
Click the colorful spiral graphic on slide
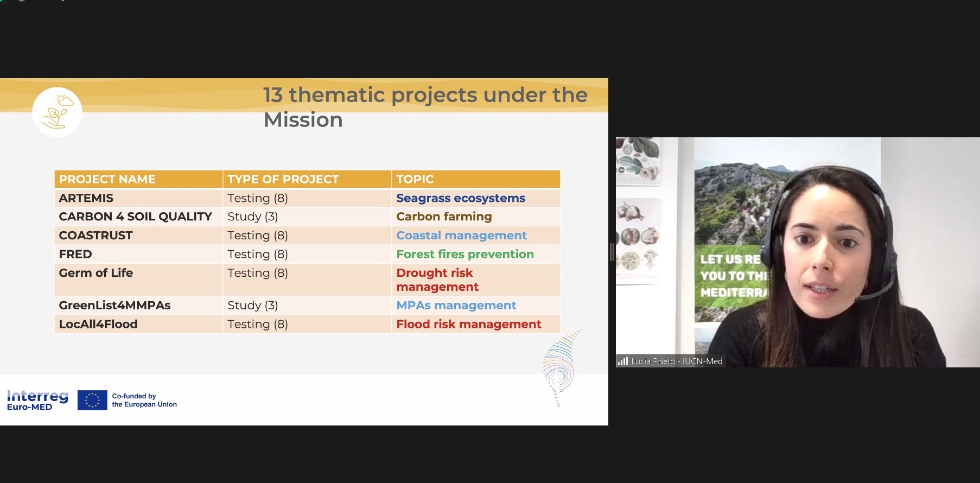point(559,369)
